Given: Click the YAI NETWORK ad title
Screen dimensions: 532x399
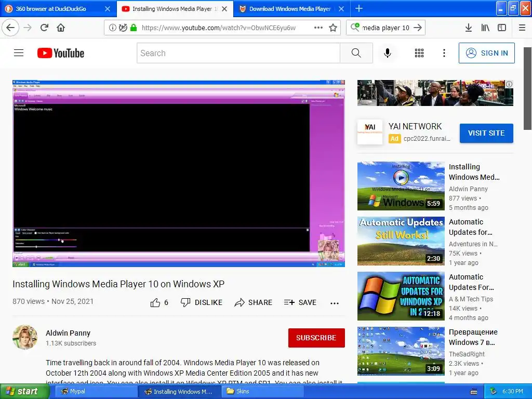Looking at the screenshot, I should [415, 126].
